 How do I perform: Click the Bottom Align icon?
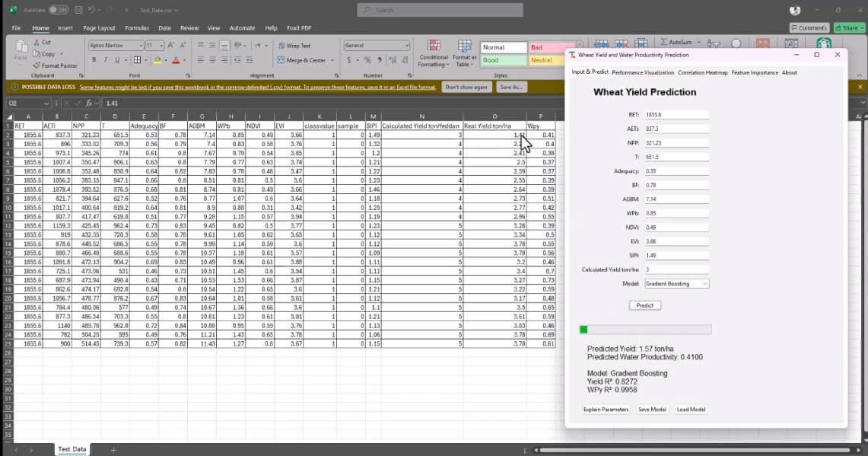(224, 46)
